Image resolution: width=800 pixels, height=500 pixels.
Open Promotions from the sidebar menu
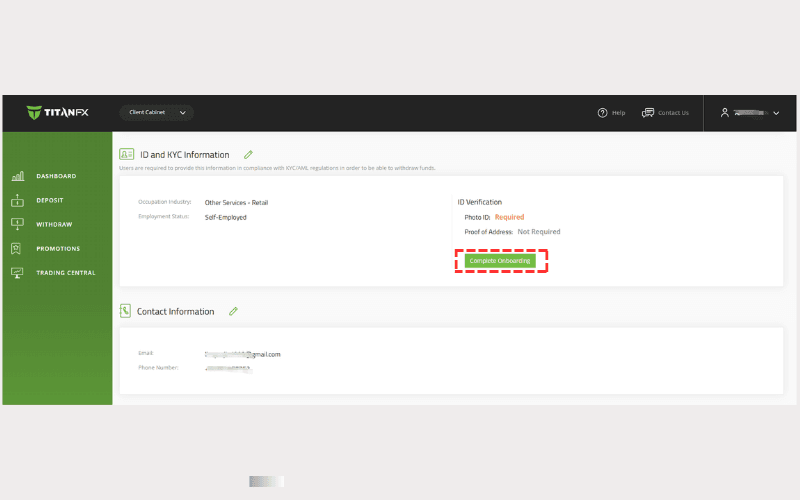point(58,248)
